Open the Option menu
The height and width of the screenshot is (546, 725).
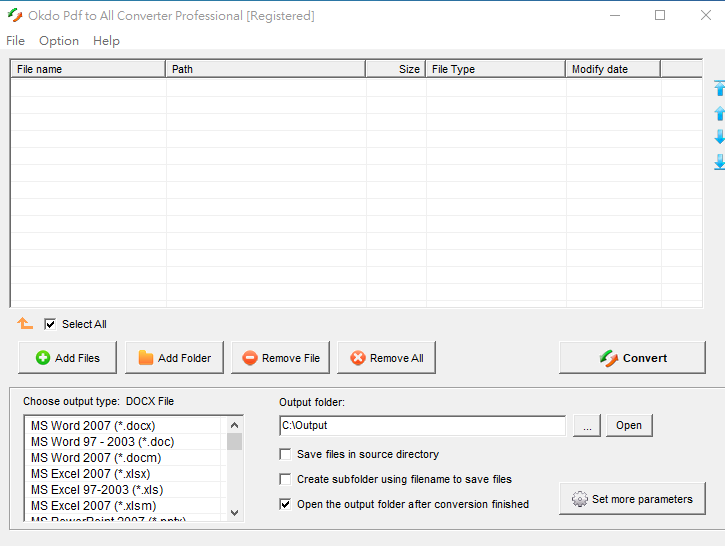point(59,41)
